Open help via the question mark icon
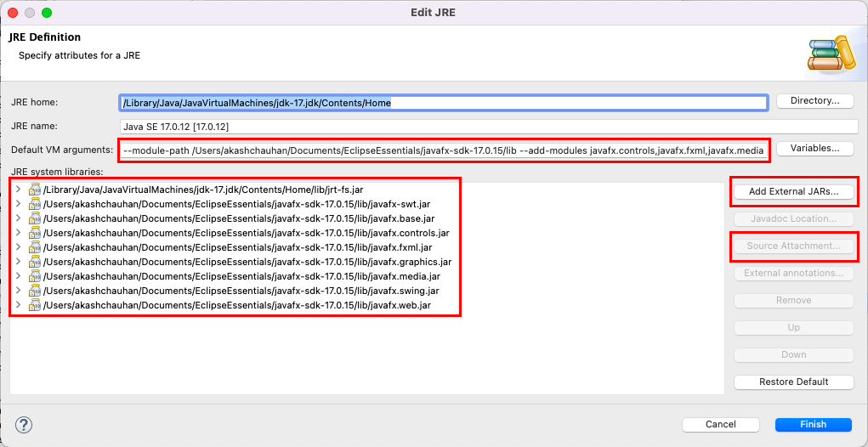868x447 pixels. click(24, 425)
